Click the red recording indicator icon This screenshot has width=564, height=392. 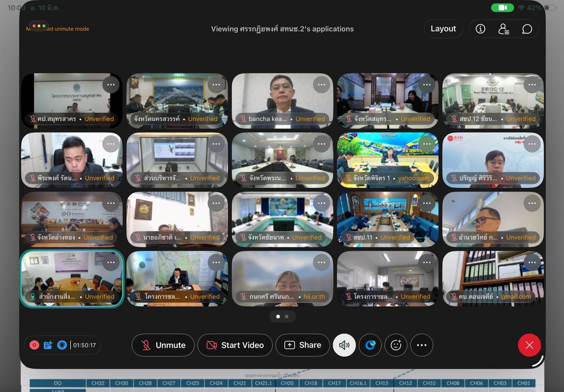click(34, 345)
